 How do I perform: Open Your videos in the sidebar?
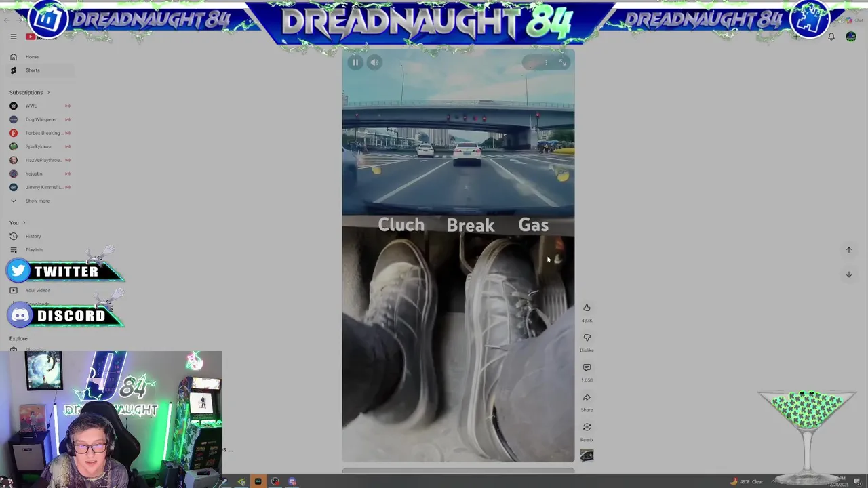point(37,290)
